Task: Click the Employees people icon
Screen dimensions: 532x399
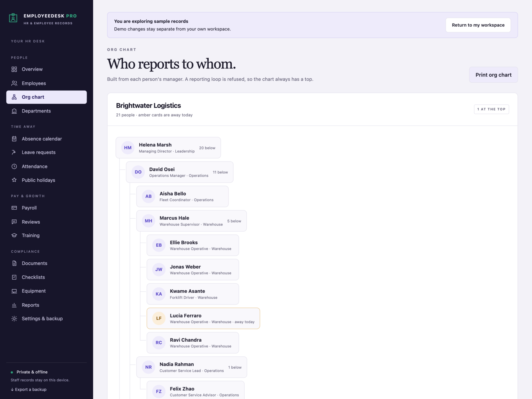Action: [14, 83]
